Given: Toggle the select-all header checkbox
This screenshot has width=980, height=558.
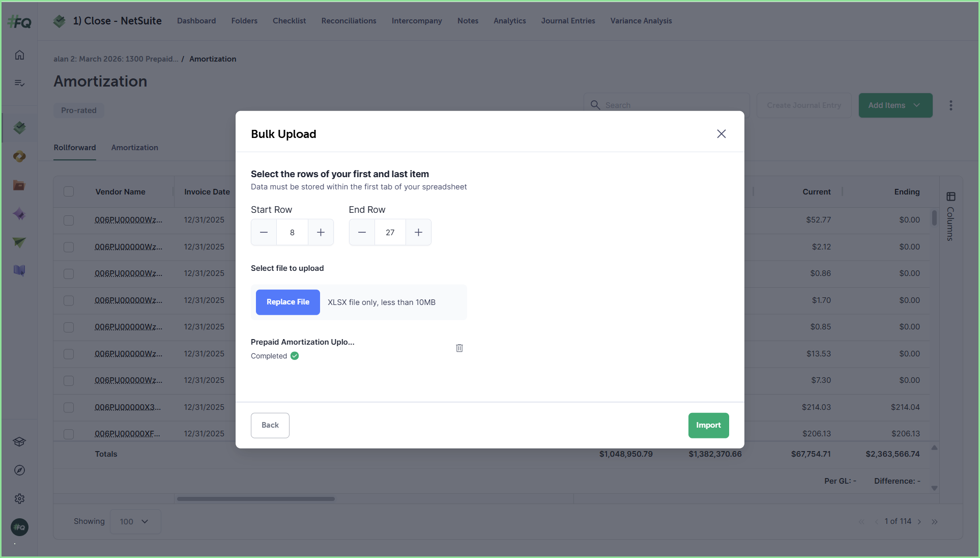Looking at the screenshot, I should point(69,191).
